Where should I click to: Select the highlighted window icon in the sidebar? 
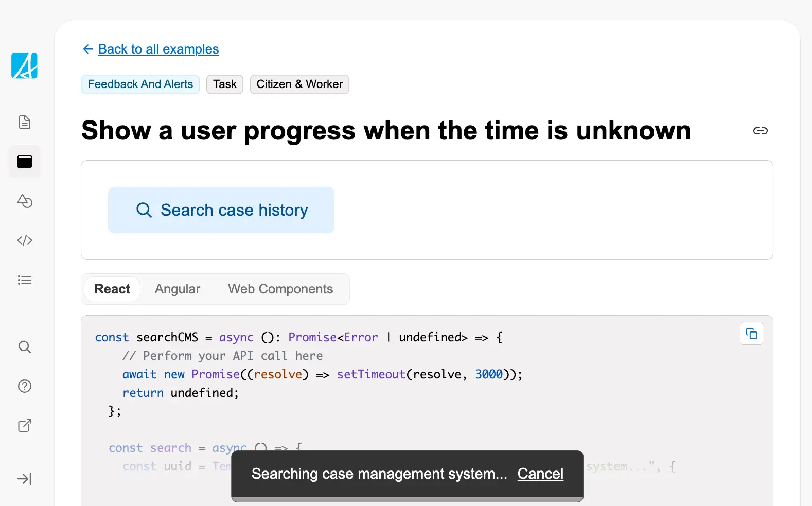[x=25, y=162]
